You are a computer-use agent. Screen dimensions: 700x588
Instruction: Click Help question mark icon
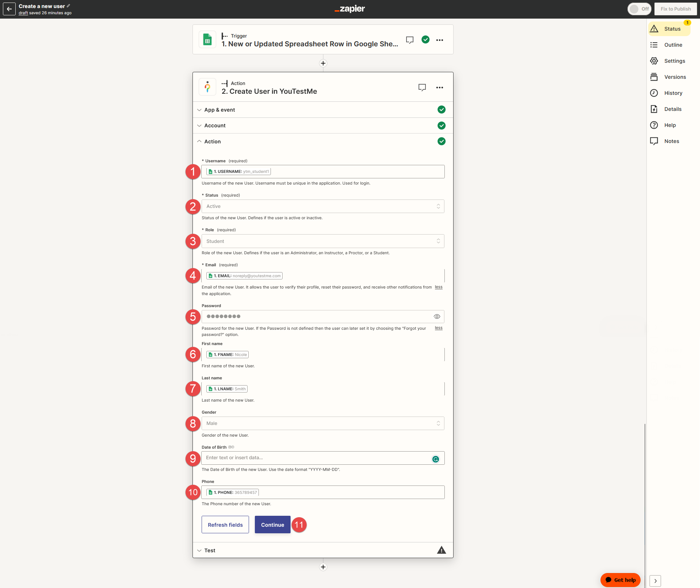tap(654, 125)
